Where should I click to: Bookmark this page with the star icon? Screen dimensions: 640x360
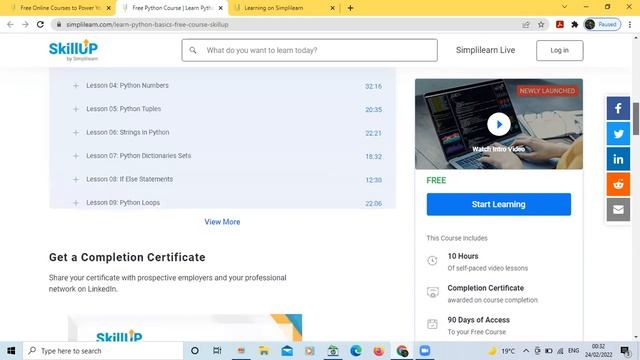tap(541, 24)
